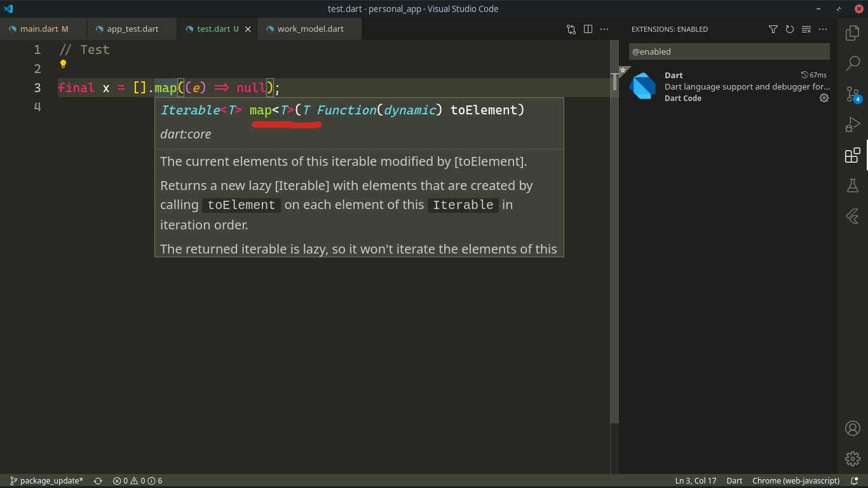
Task: Open the Flutter sidebar icon
Action: click(852, 216)
